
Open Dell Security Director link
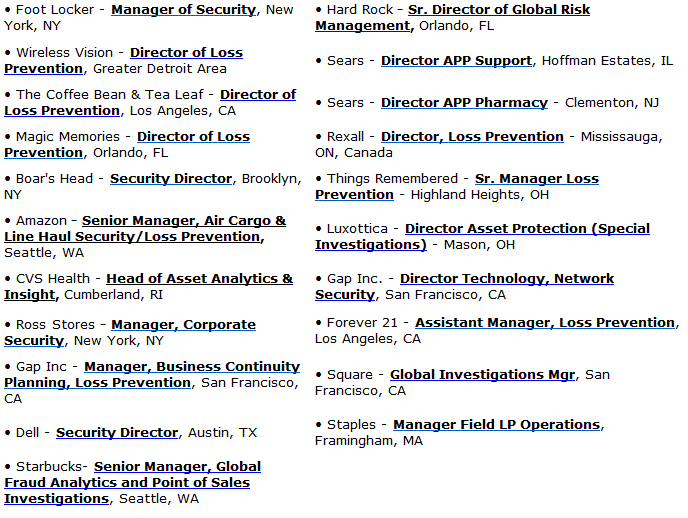117,433
